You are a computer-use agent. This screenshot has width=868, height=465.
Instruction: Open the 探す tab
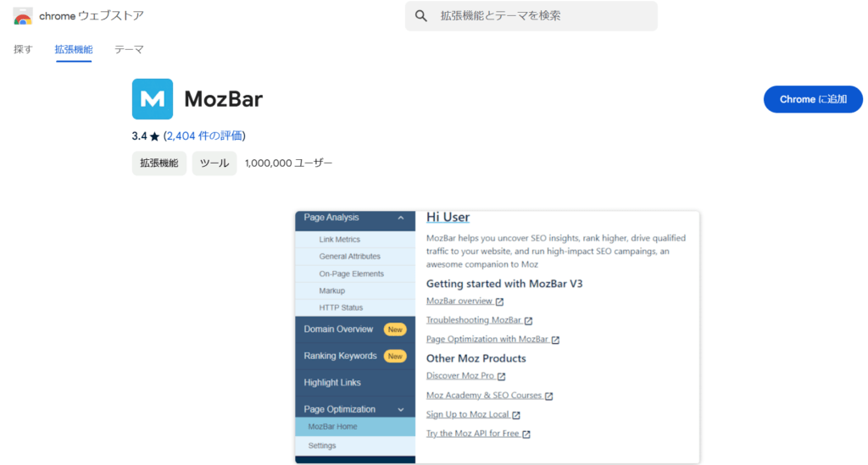[23, 49]
